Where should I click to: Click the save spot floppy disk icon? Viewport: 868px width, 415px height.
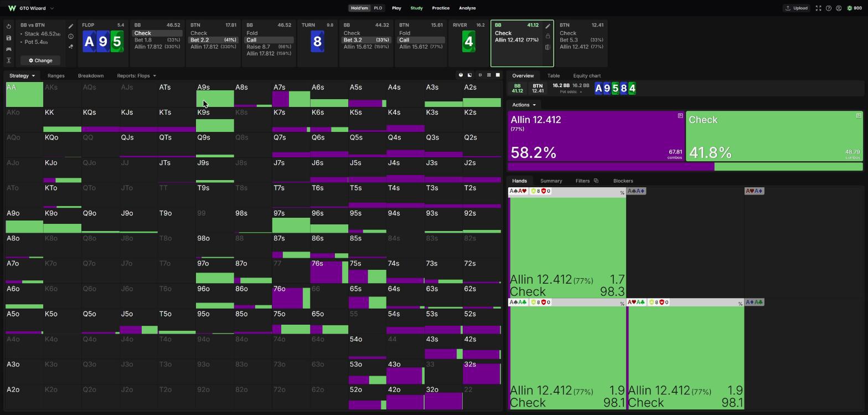coord(9,38)
